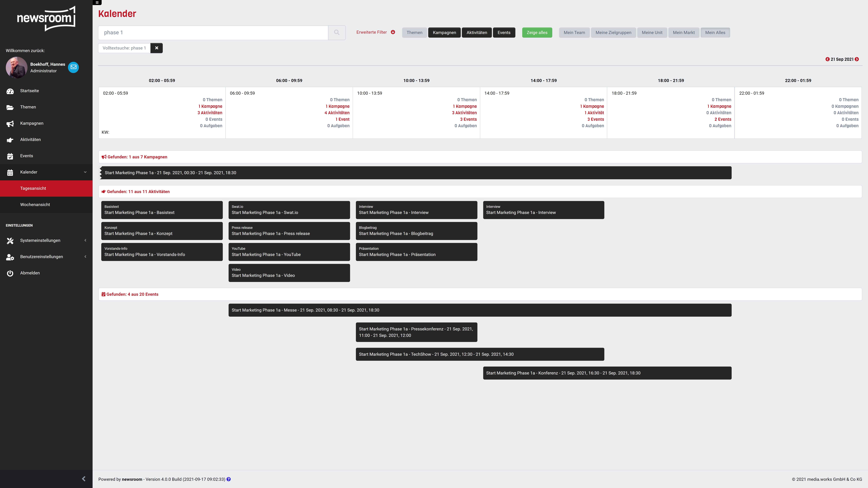Image resolution: width=868 pixels, height=488 pixels.
Task: Click the user avatar photo
Action: (x=17, y=67)
